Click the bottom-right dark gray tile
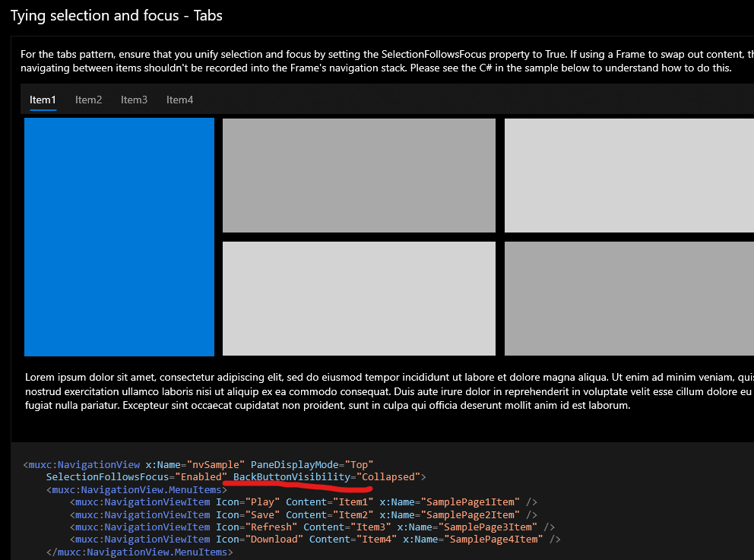The image size is (754, 560). 631,298
